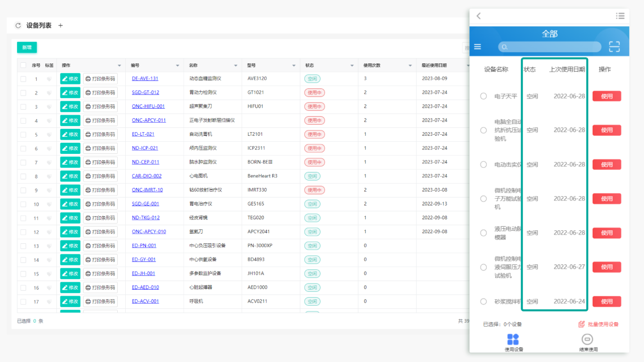Select the 设备列表 tab

click(x=39, y=26)
